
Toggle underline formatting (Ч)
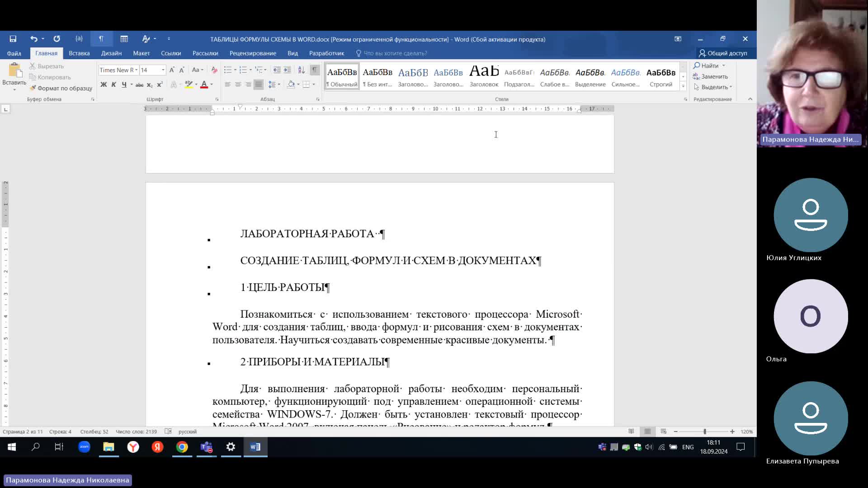[124, 84]
